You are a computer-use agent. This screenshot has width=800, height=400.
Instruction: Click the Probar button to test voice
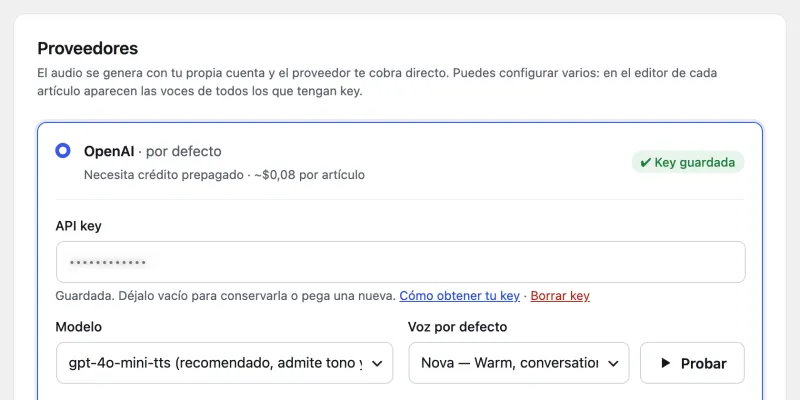click(692, 363)
